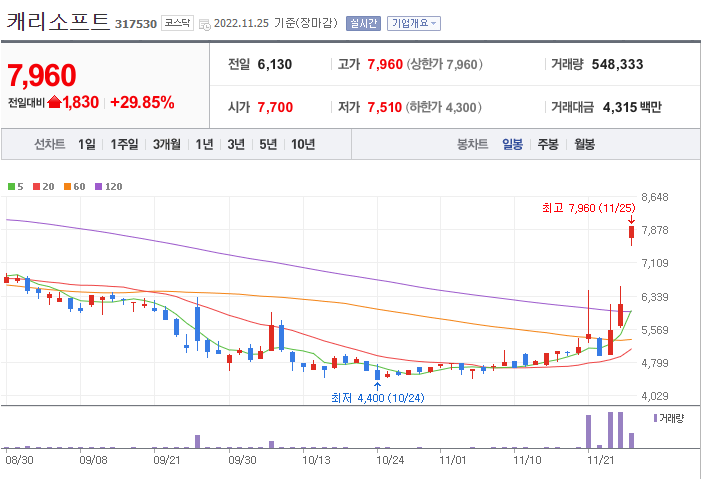Switch to the 주봉 weekly candle chart
701x479 pixels.
click(548, 144)
